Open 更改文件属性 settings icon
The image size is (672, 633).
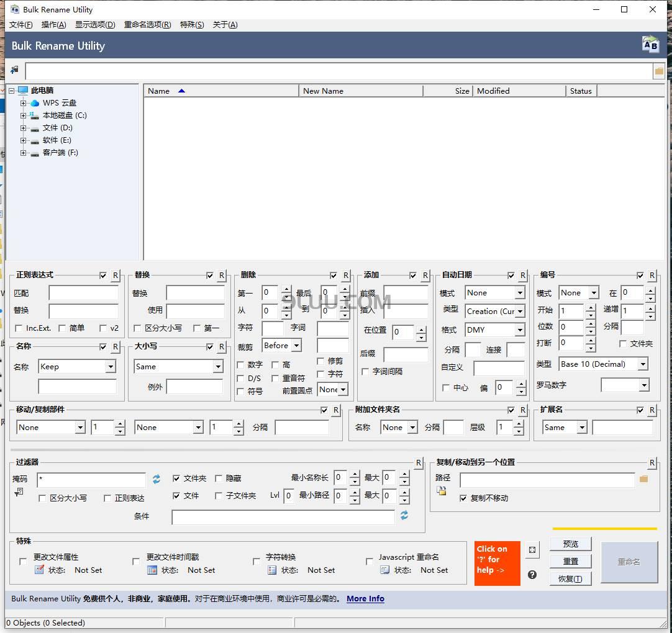tap(39, 570)
